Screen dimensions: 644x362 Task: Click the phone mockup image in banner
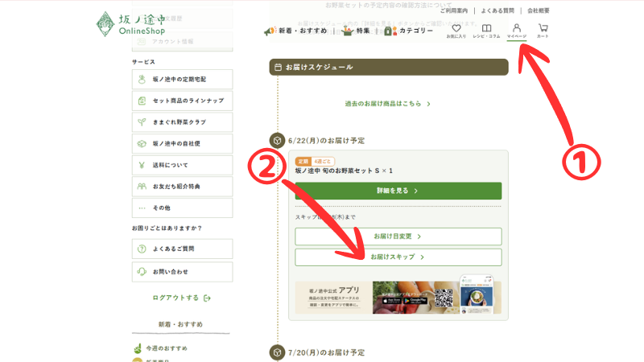point(477,294)
